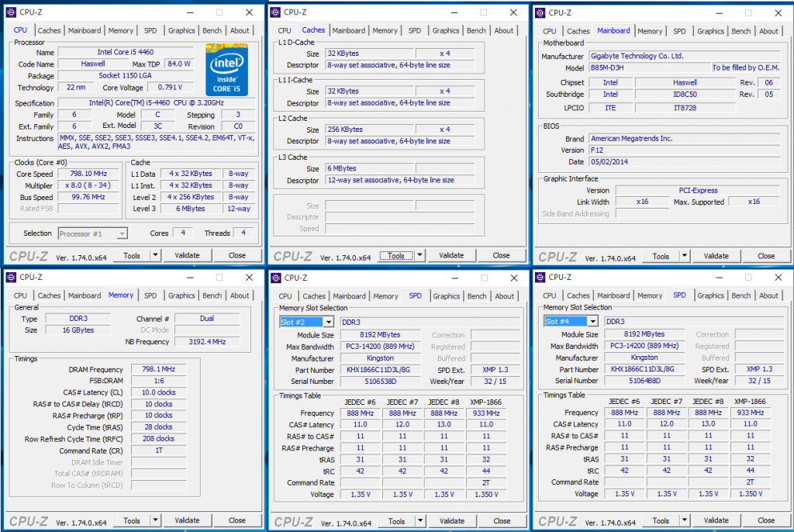Click the Validate button on the Mainboard window

pyautogui.click(x=716, y=255)
